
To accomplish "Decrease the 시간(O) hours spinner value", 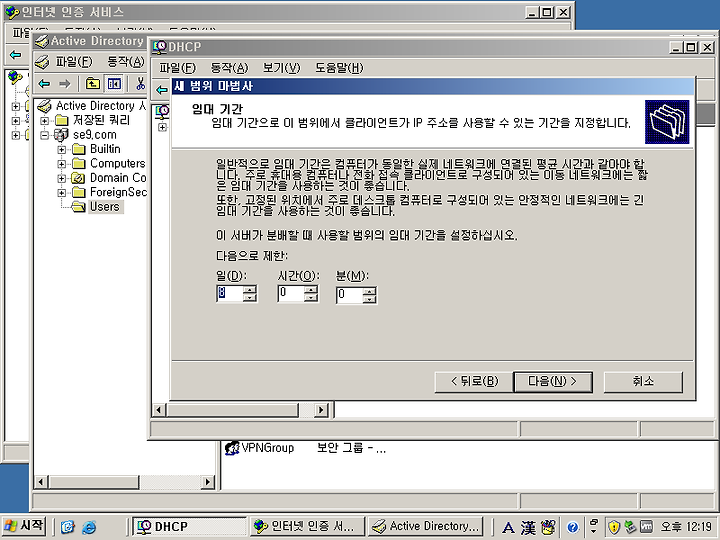I will click(x=311, y=298).
